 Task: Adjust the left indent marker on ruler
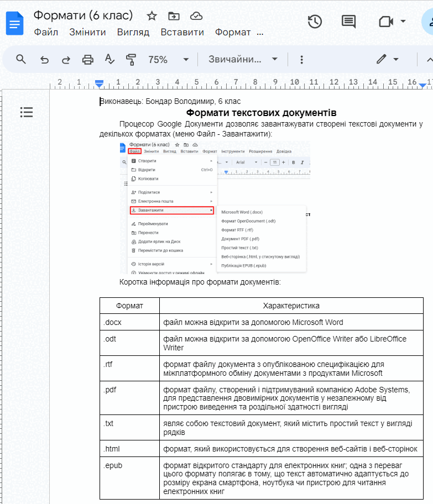tap(99, 84)
